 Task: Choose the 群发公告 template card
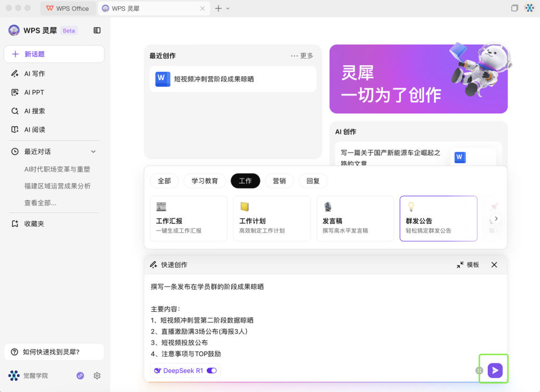click(x=438, y=219)
